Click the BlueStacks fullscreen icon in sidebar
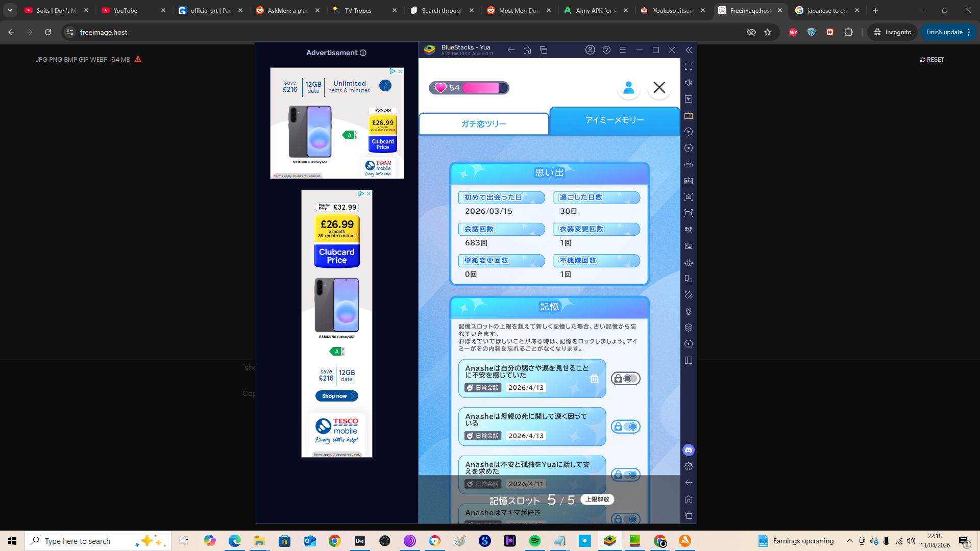Image resolution: width=980 pixels, height=551 pixels. (x=689, y=66)
